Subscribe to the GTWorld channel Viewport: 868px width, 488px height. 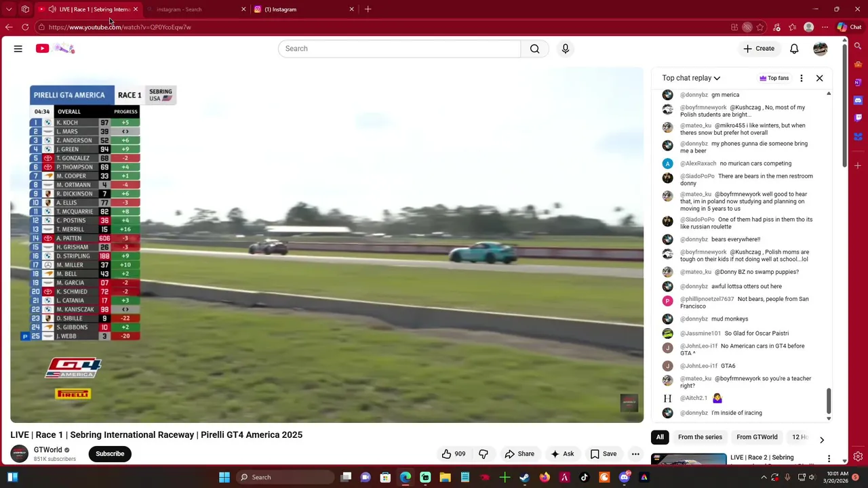point(110,454)
